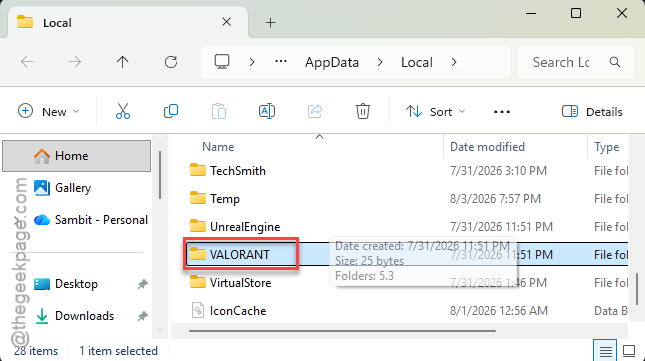Click Temp's date 8/3/2026 7:57 PM
Image resolution: width=645 pixels, height=361 pixels.
pyautogui.click(x=495, y=199)
